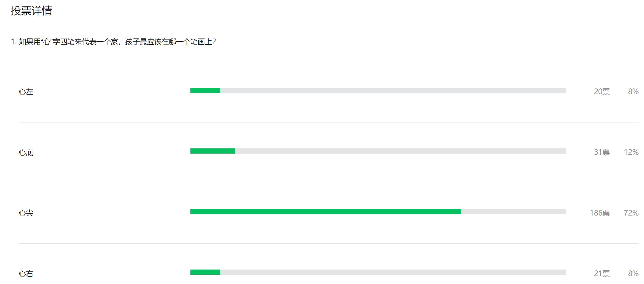This screenshot has width=644, height=284.
Task: Click the 186票 vote count
Action: click(600, 213)
